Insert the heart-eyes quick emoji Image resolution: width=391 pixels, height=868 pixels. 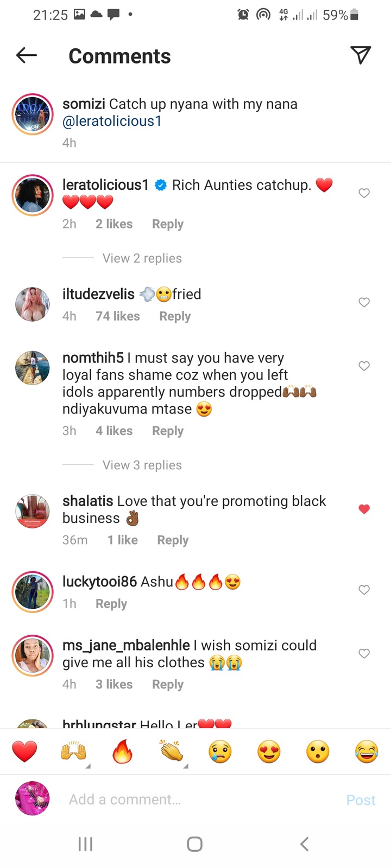(x=269, y=752)
